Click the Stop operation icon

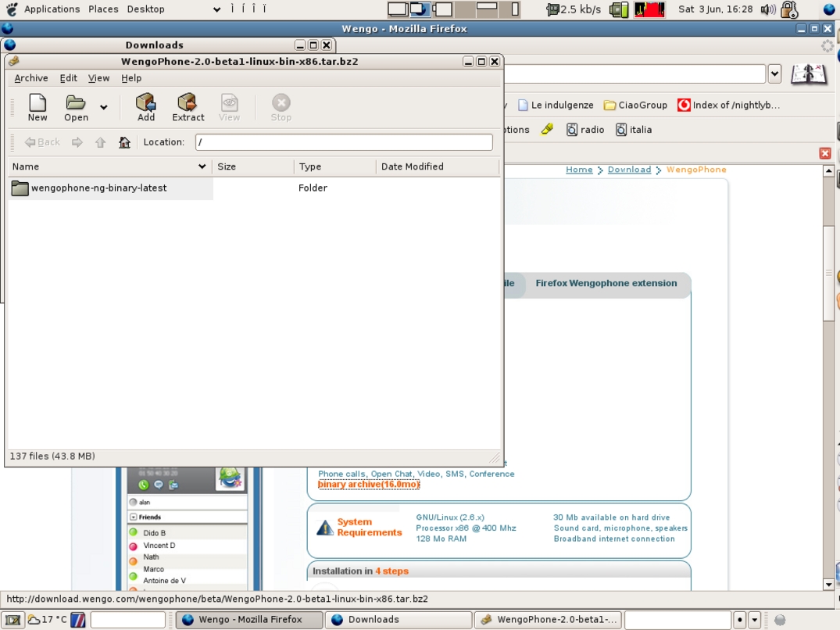[281, 107]
